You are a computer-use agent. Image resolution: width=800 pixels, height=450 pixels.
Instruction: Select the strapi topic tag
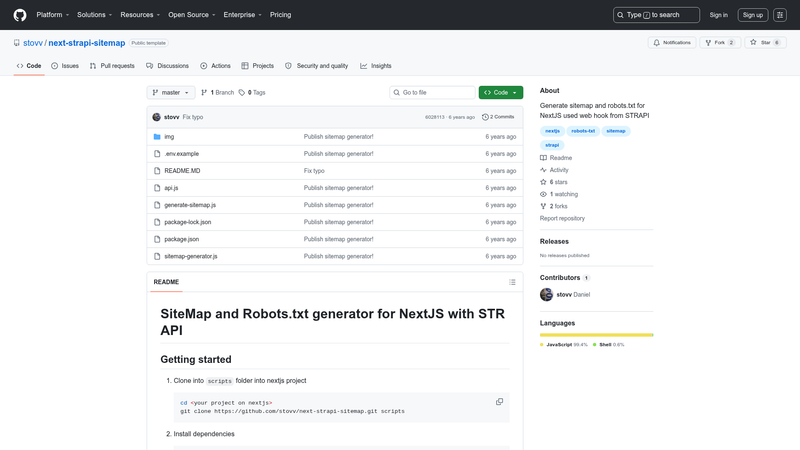552,145
